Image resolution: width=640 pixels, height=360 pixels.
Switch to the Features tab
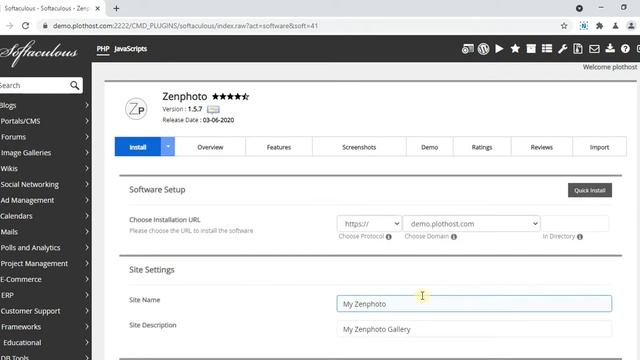pyautogui.click(x=279, y=147)
